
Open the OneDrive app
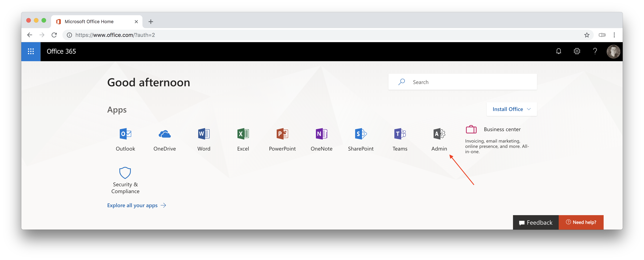coord(165,140)
